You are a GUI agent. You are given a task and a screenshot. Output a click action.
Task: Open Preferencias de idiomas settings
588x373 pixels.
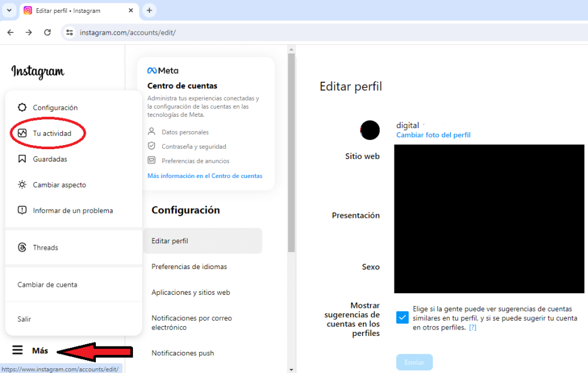(x=189, y=267)
